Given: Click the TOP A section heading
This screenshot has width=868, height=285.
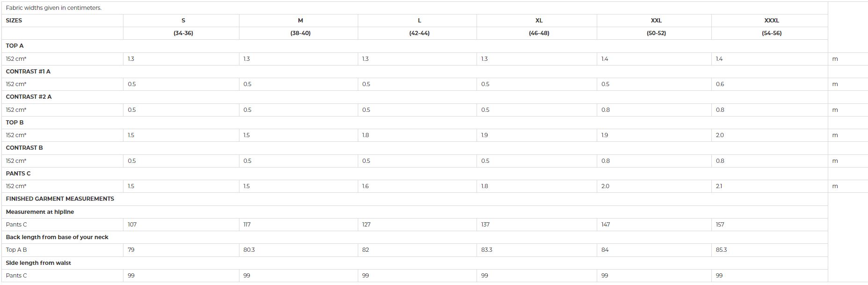Looking at the screenshot, I should click(15, 46).
